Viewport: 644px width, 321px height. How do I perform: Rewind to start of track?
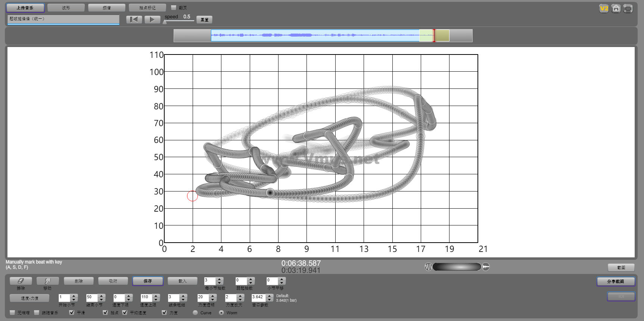point(134,19)
